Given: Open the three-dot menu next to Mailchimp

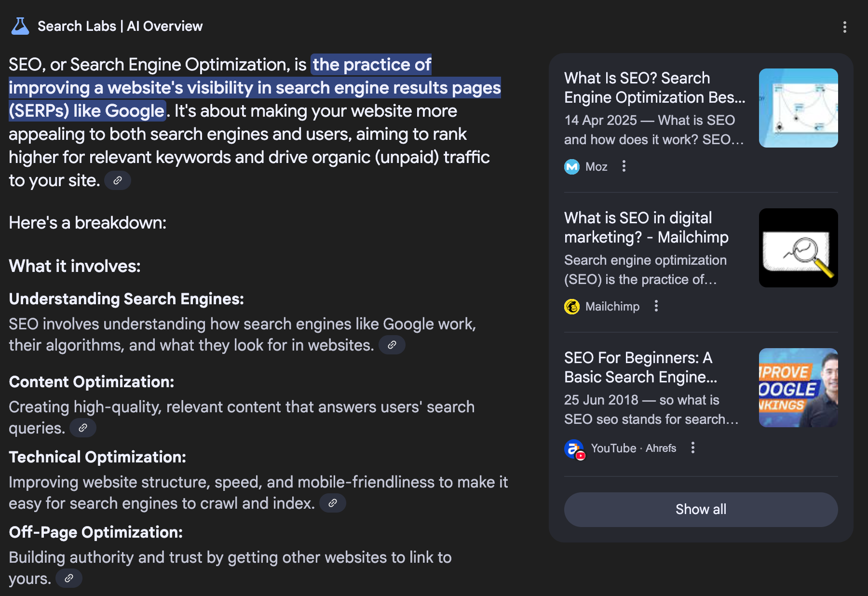Looking at the screenshot, I should (x=656, y=306).
